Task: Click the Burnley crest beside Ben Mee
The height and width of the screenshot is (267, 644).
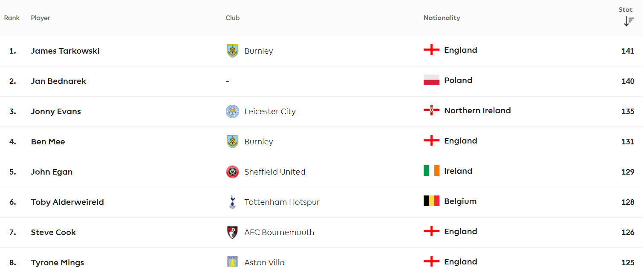Action: 232,142
